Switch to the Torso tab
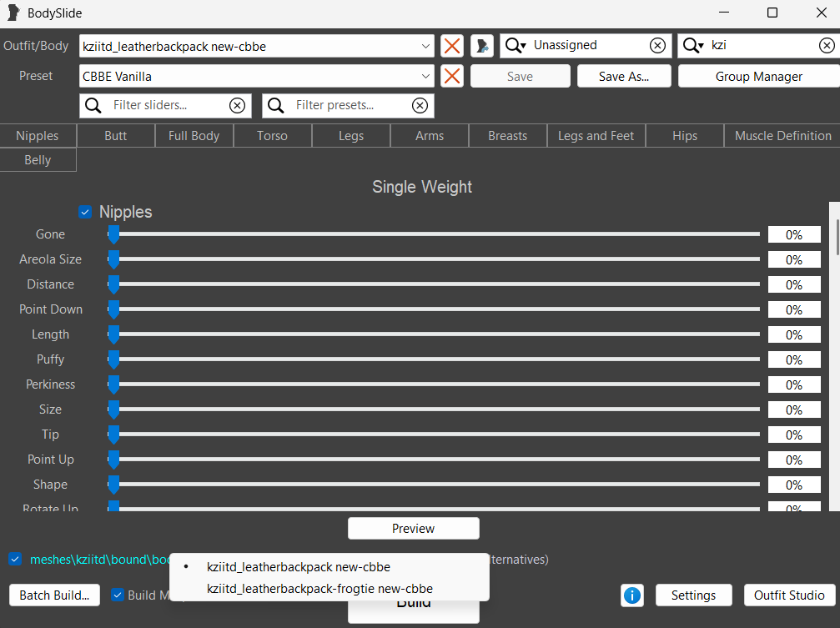The width and height of the screenshot is (840, 628). coord(272,136)
